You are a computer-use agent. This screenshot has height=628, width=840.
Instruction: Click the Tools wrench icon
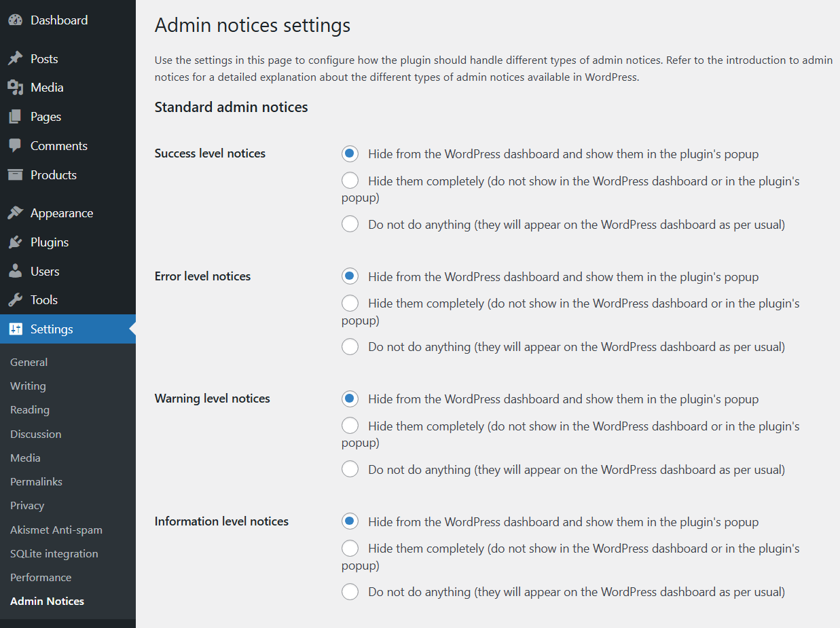point(15,300)
